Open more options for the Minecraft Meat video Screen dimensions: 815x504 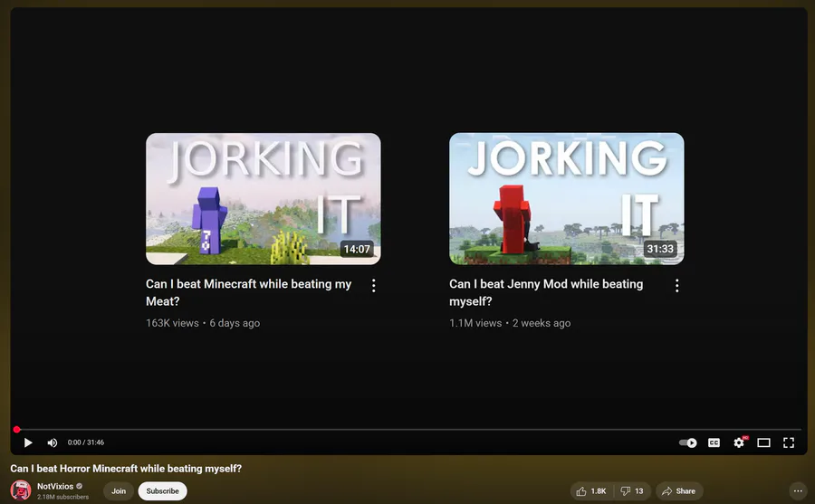pyautogui.click(x=374, y=285)
